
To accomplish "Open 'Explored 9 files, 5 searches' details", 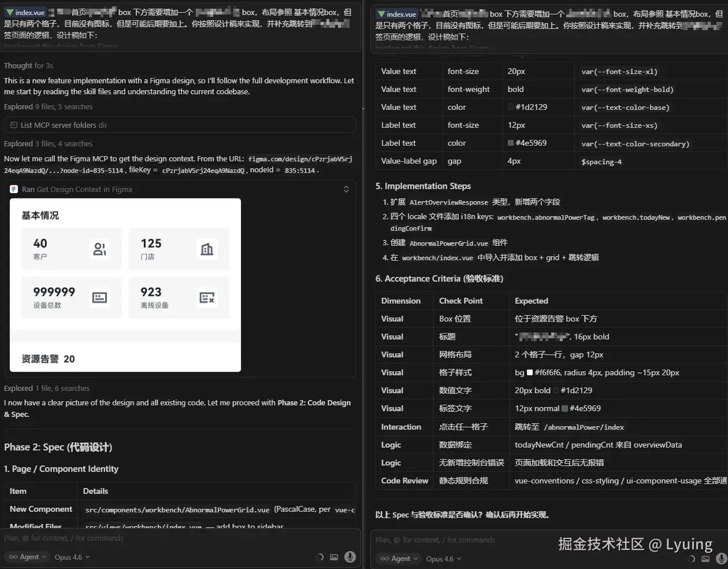I will click(47, 106).
